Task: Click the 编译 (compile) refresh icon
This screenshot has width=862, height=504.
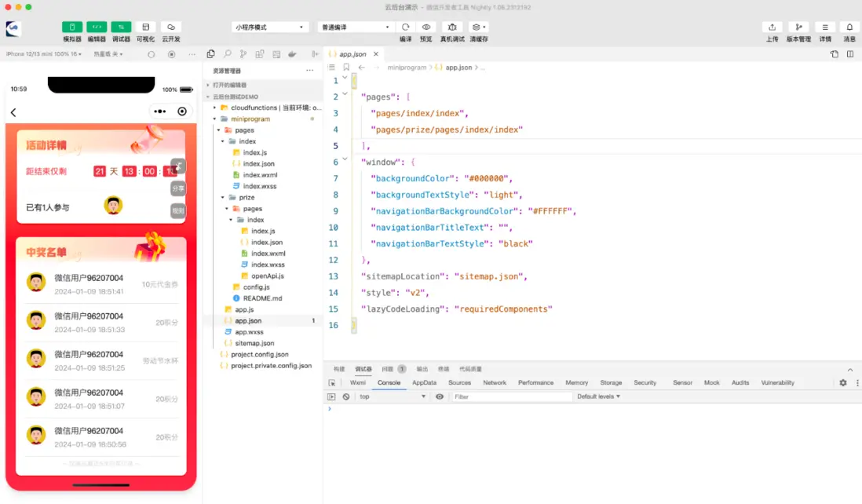Action: [x=405, y=27]
